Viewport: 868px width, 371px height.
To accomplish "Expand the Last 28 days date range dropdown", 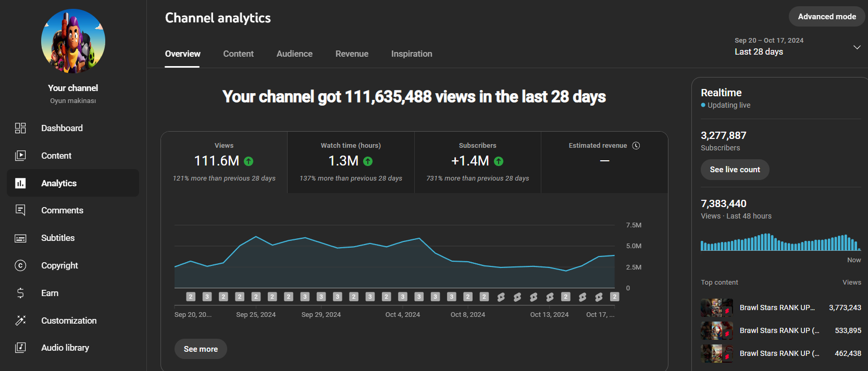I will click(x=797, y=47).
